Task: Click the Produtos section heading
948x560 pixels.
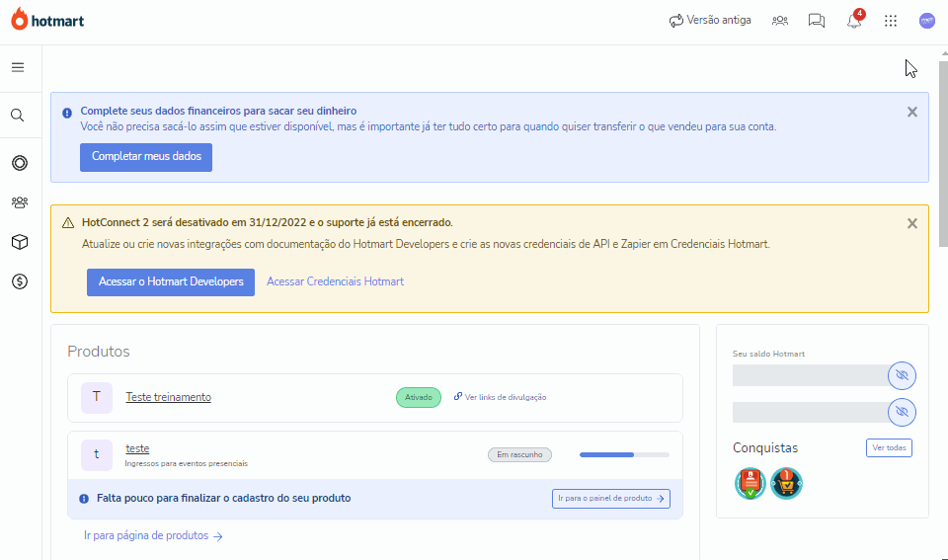Action: [x=99, y=352]
